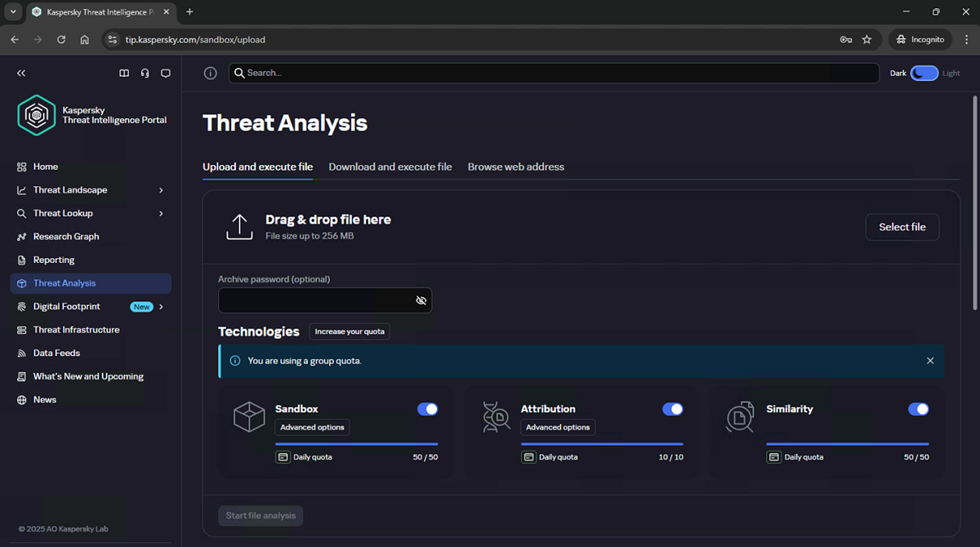
Task: Toggle Dark/Light theme switch
Action: click(924, 73)
